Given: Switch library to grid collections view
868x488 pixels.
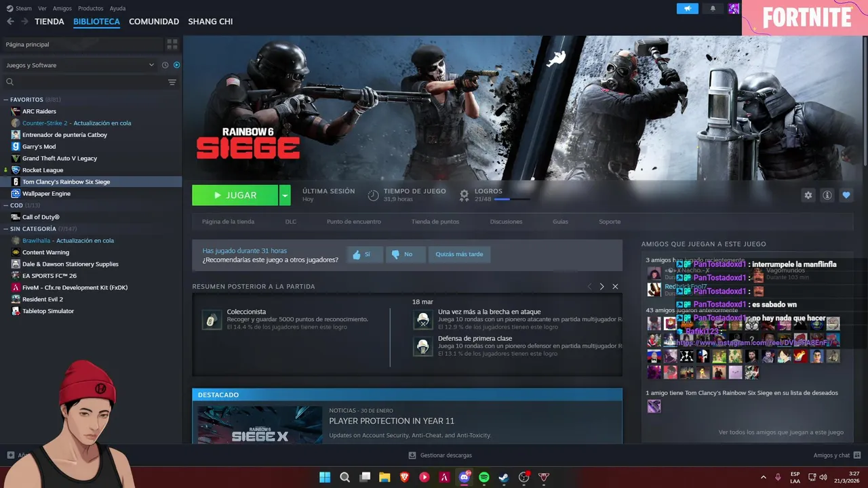Looking at the screenshot, I should pyautogui.click(x=172, y=44).
